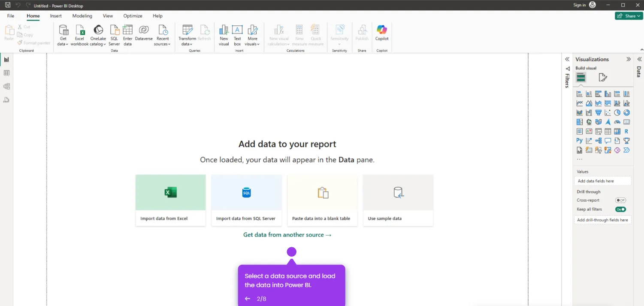Screen dimensions: 644x306
Task: Save the report using title bar icon
Action: pos(8,5)
